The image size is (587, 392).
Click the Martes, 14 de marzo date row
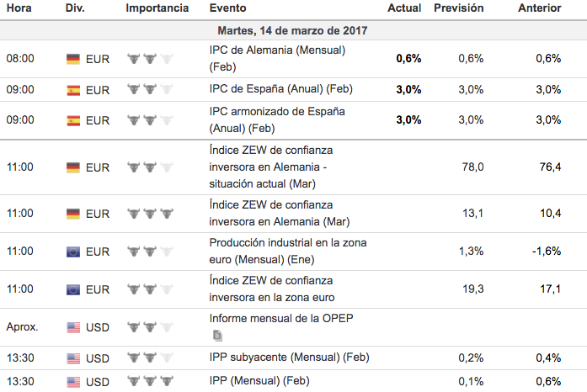tap(293, 30)
